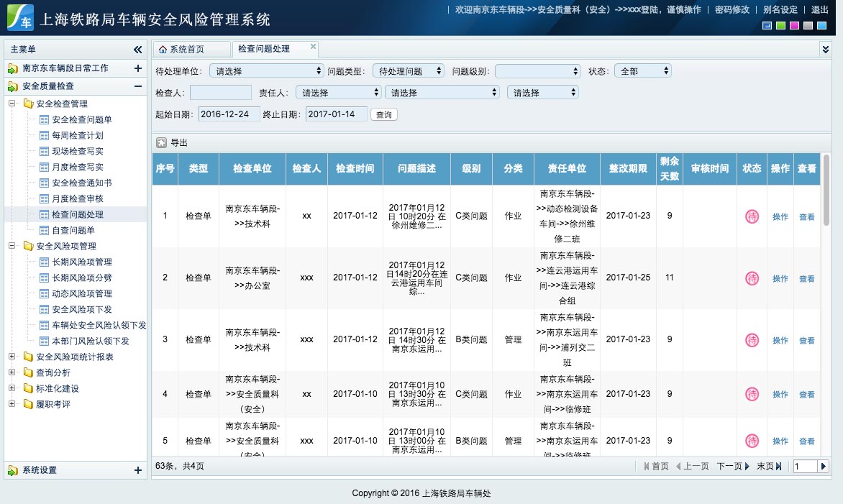
Task: Open the 状态 dropdown showing 全部
Action: click(x=642, y=71)
